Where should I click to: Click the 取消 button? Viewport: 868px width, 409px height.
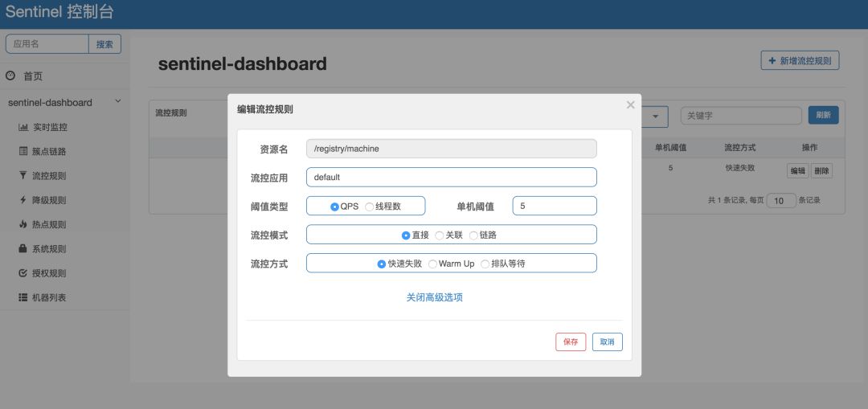608,342
